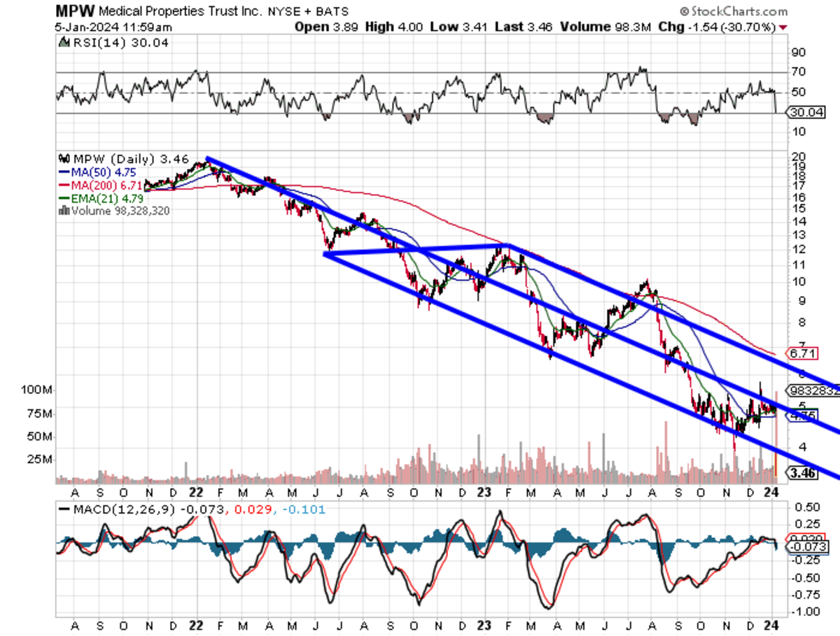The width and height of the screenshot is (840, 636).
Task: Click the black line marker before MACD(12,26,9)
Action: (65, 509)
